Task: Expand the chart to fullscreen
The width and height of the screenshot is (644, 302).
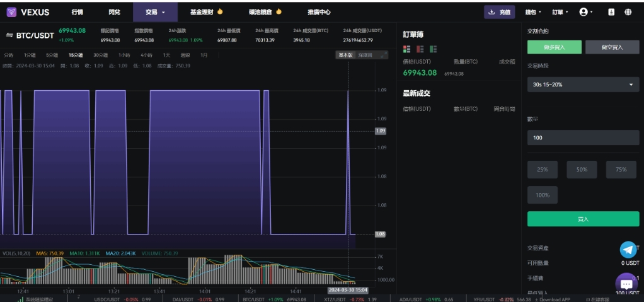Action: [x=384, y=55]
